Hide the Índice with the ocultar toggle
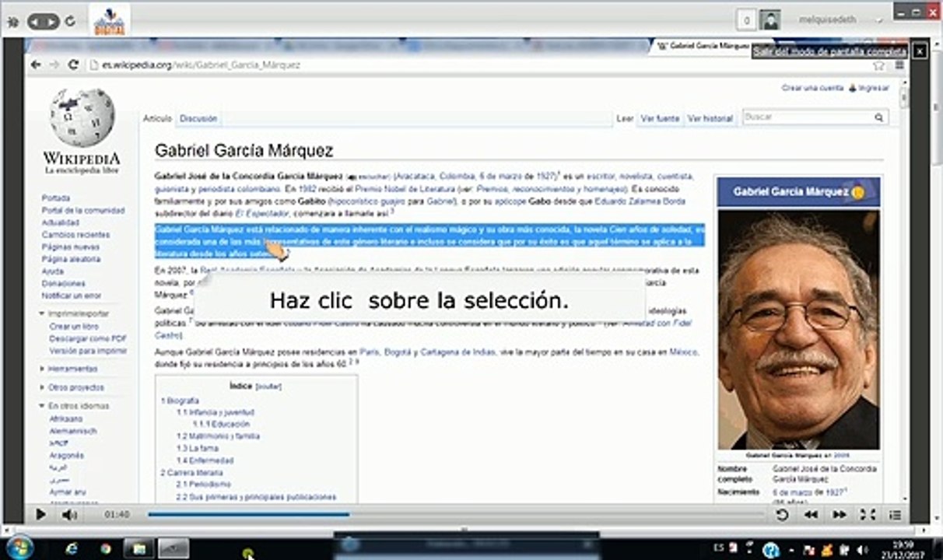943x560 pixels. pyautogui.click(x=268, y=386)
